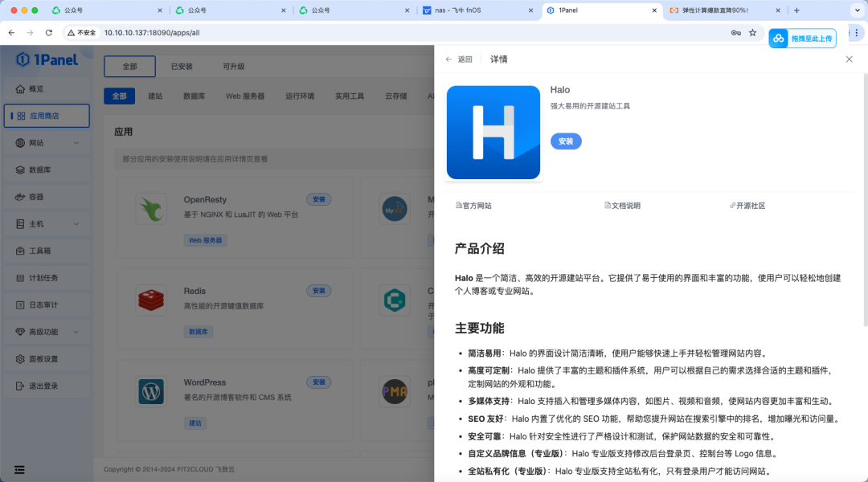The height and width of the screenshot is (482, 868).
Task: Click the phpMyAdmin PMA app icon
Action: 395,391
